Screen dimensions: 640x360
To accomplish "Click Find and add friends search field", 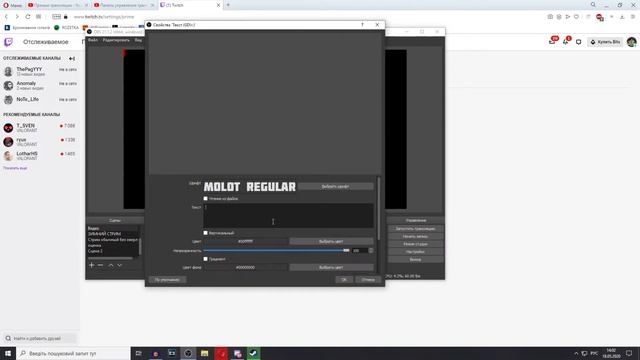I will tap(40, 338).
